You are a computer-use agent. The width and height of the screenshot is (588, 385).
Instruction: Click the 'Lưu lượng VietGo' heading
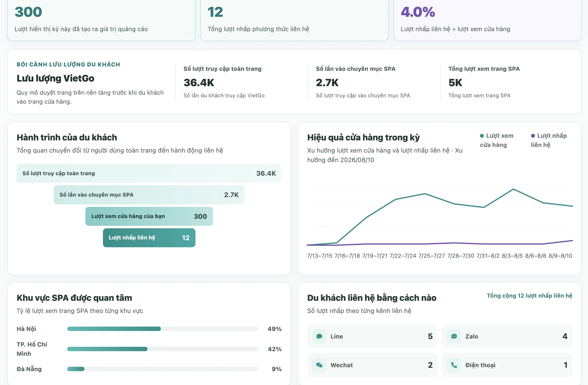55,78
